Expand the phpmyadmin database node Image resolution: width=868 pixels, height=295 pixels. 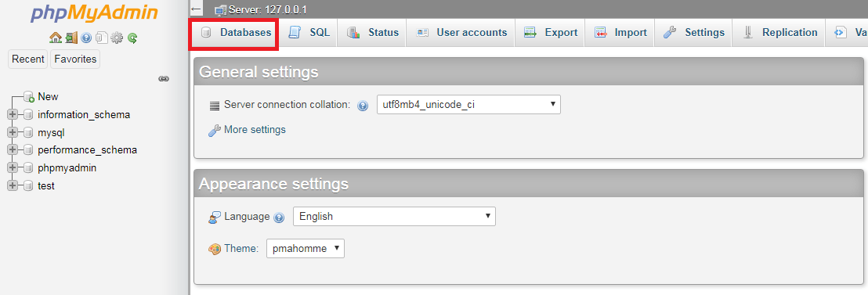(x=13, y=168)
